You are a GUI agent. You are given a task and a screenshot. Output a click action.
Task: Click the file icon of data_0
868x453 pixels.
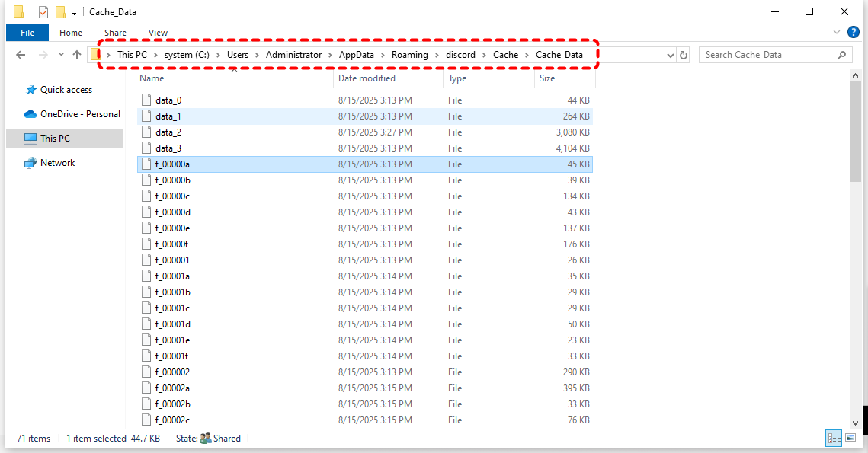[x=146, y=100]
